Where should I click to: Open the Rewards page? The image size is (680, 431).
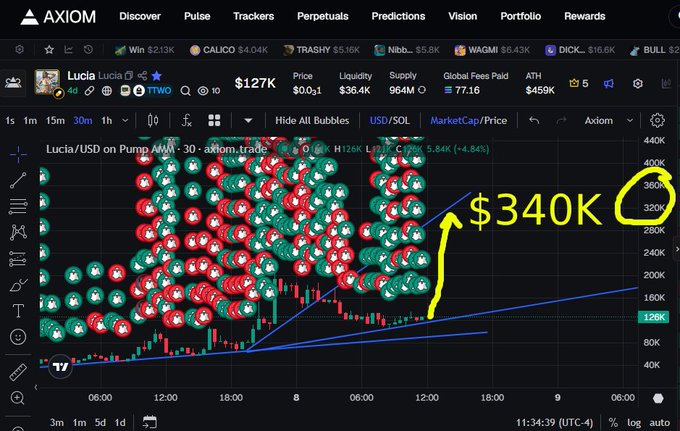click(585, 16)
